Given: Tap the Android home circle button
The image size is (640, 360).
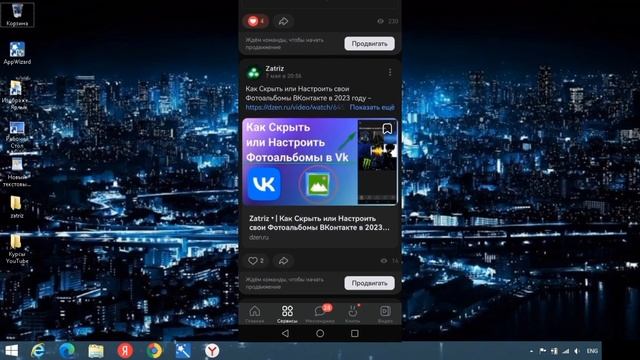Looking at the screenshot, I should point(320,333).
